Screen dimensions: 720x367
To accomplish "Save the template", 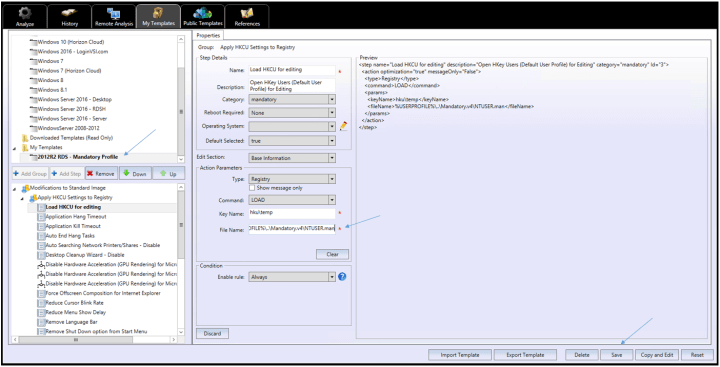I will (x=617, y=355).
